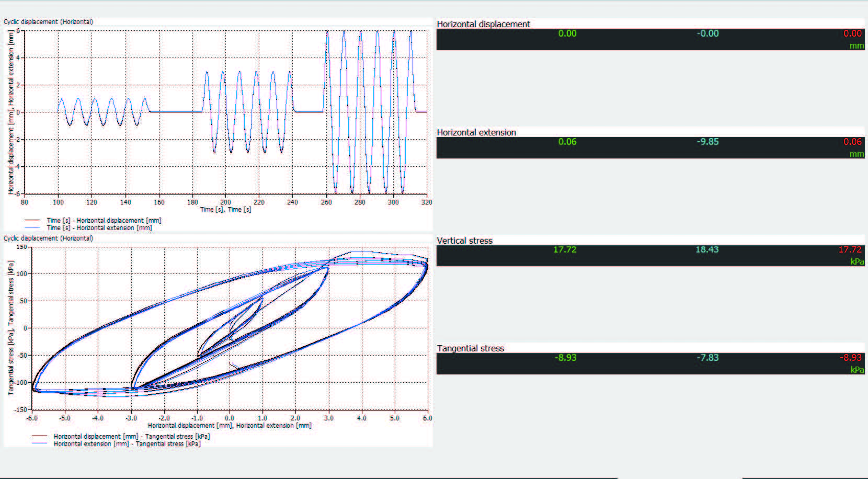Click the Time [s], Time [s] x-axis label

click(225, 210)
